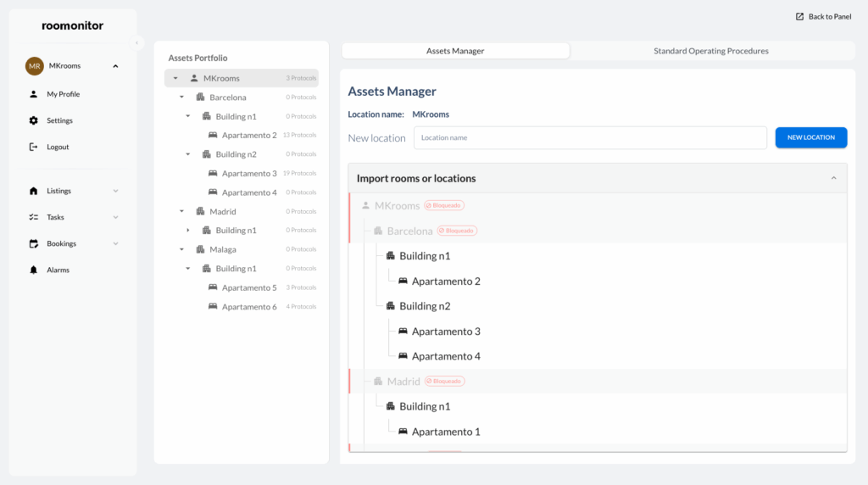Collapse the MKrooms node in Assets Portfolio

coord(175,78)
